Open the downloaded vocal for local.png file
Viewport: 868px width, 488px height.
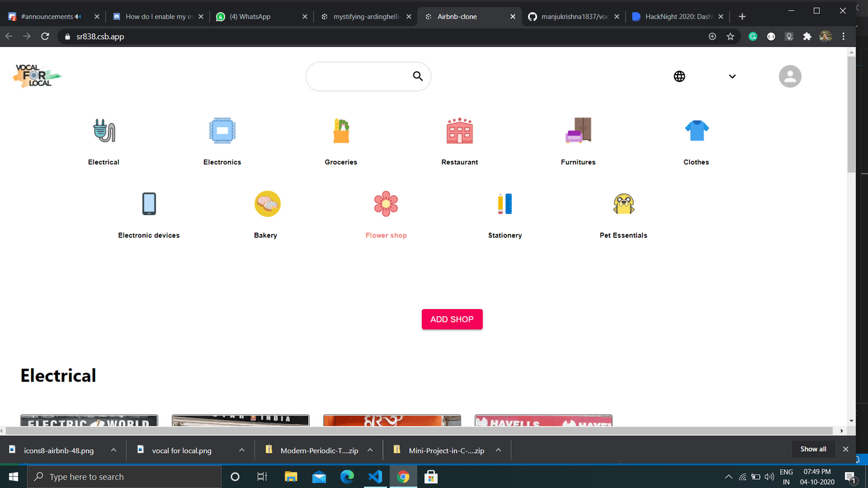coord(181,450)
